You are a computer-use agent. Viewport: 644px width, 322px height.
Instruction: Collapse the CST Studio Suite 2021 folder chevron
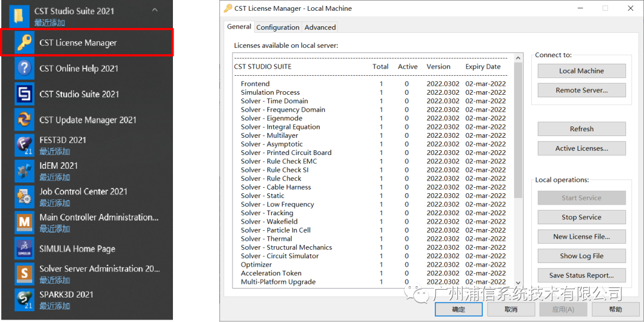point(155,10)
